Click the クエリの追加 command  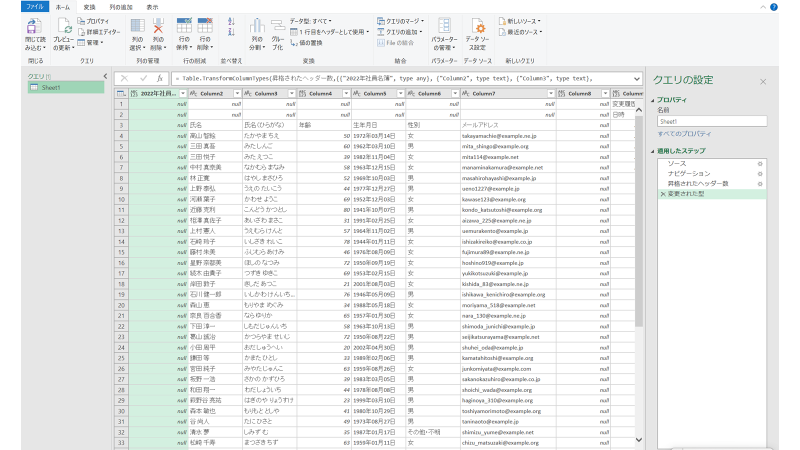click(400, 32)
